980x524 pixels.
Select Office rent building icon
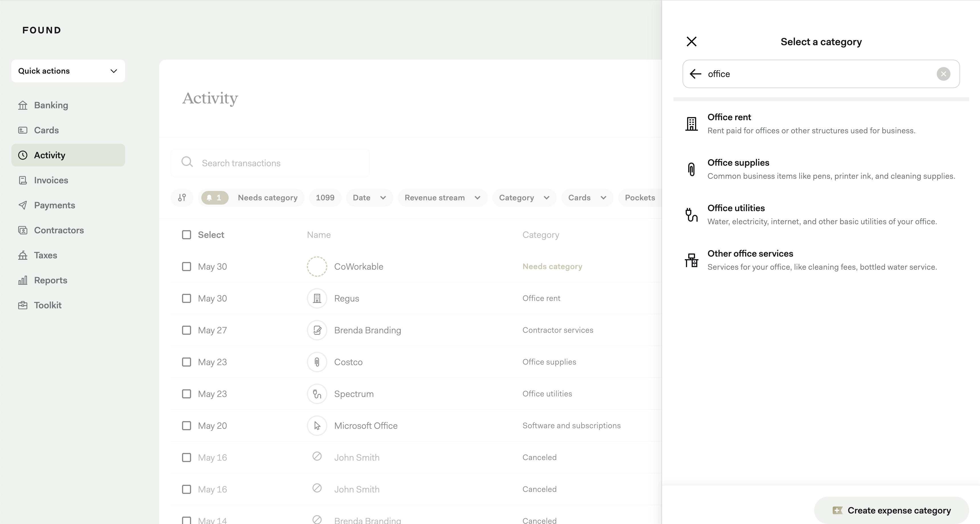click(x=691, y=124)
